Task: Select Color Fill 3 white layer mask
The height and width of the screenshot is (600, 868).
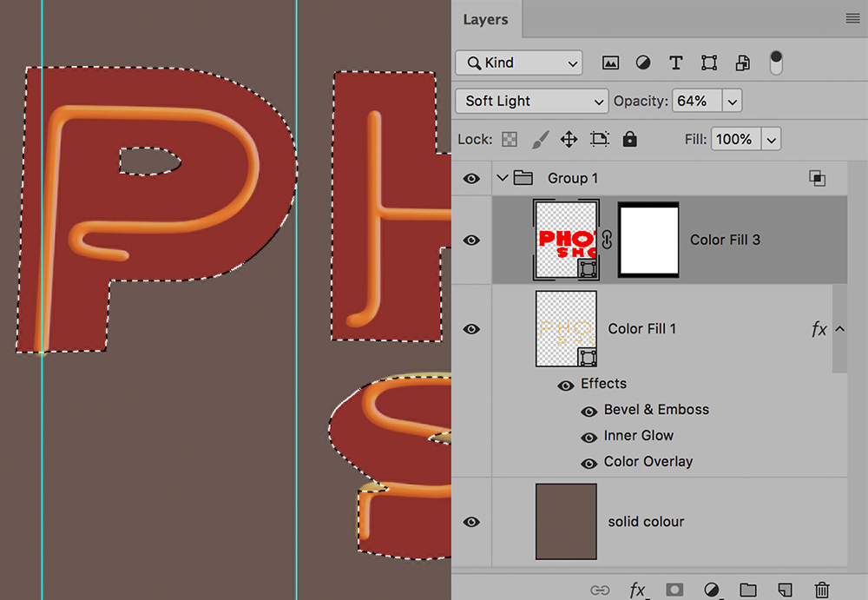Action: pyautogui.click(x=648, y=240)
